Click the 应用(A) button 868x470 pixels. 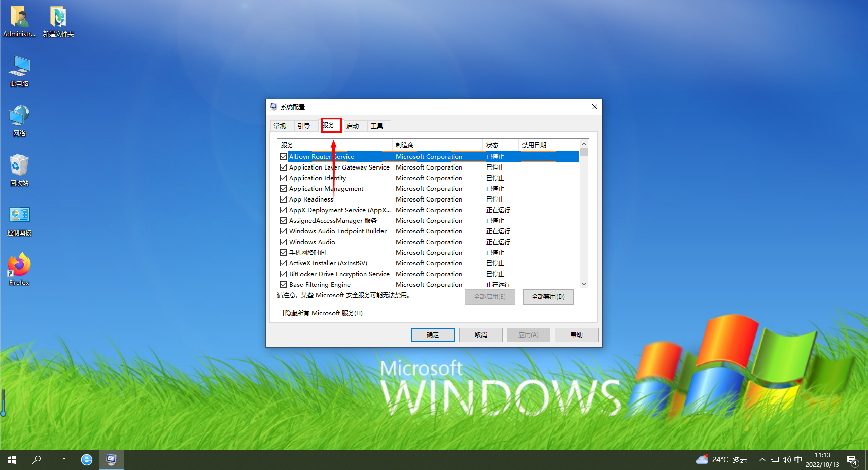point(529,335)
